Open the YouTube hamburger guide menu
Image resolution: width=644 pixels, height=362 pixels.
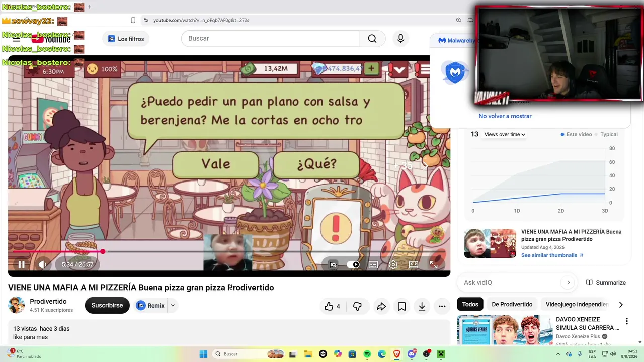(x=17, y=39)
